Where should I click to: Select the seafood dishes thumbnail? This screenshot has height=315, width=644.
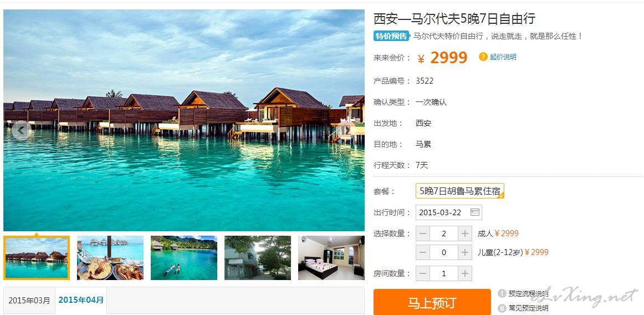tap(110, 258)
